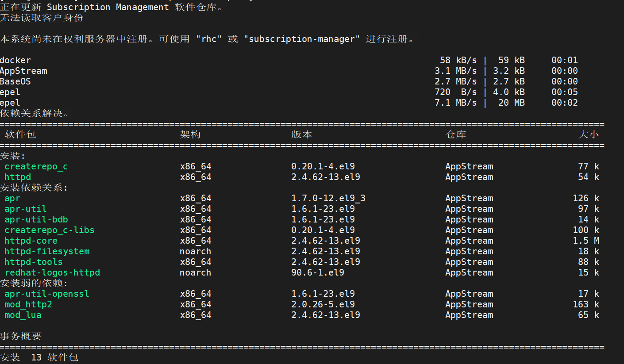624x364 pixels.
Task: Click the "安装 13 软件包" summary line
Action: (x=39, y=357)
